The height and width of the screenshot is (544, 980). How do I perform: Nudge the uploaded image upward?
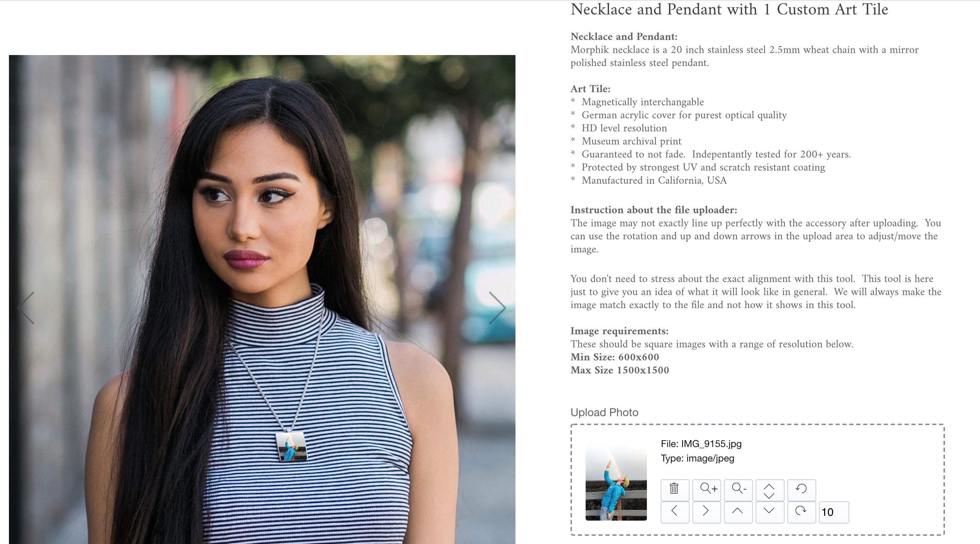coord(738,512)
